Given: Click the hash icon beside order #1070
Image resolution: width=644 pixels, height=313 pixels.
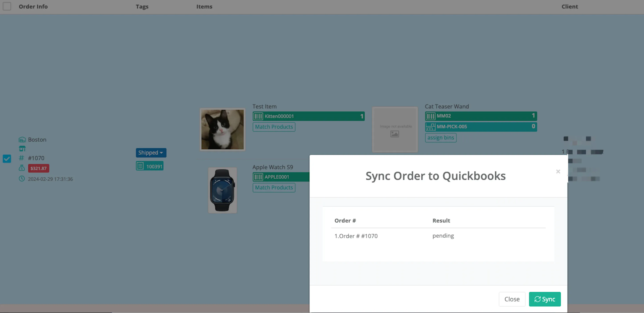Looking at the screenshot, I should pyautogui.click(x=21, y=158).
